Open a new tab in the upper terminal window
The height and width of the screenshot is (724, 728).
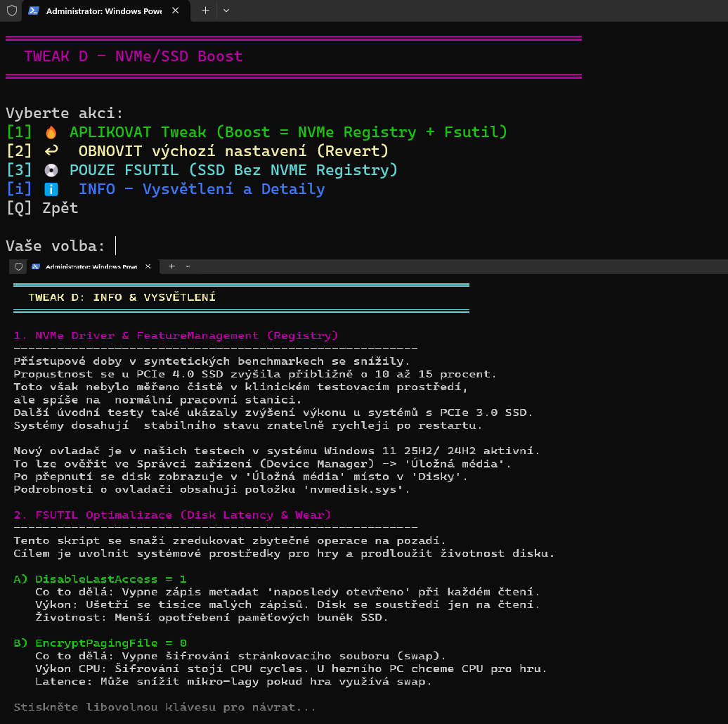205,11
